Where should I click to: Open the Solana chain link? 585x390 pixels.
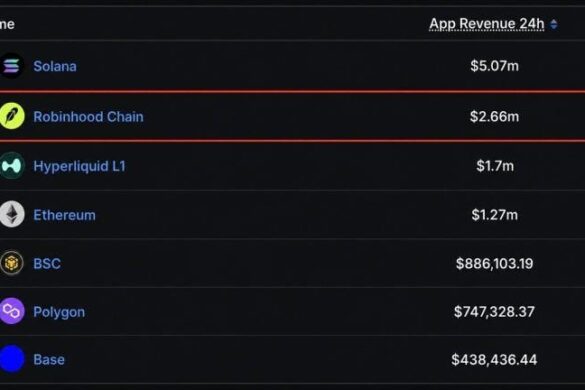click(55, 66)
